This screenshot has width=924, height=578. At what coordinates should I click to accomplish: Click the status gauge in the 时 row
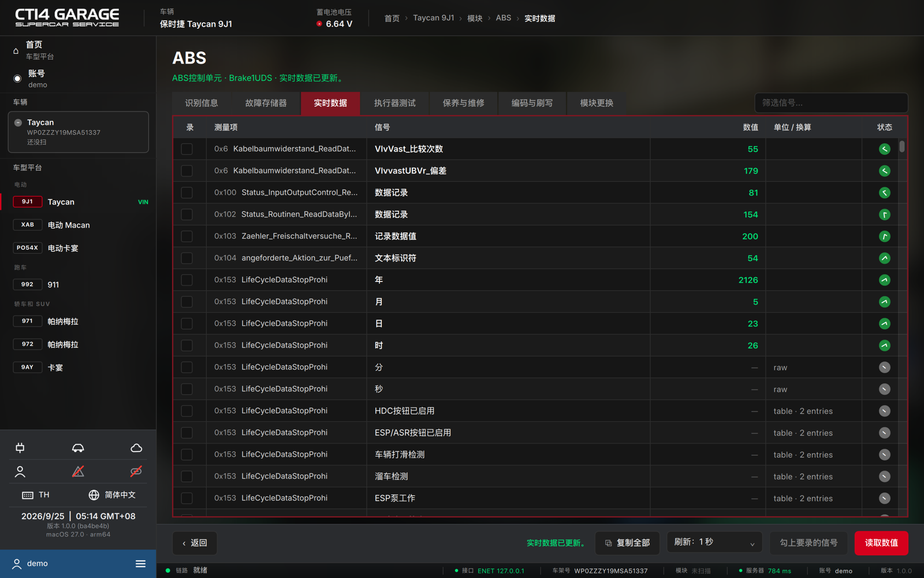pos(884,346)
